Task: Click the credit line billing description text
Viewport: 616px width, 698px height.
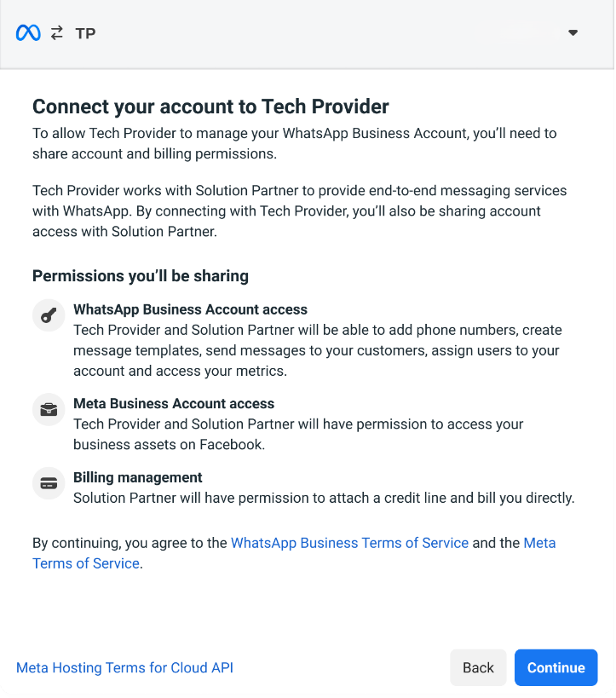Action: (324, 499)
